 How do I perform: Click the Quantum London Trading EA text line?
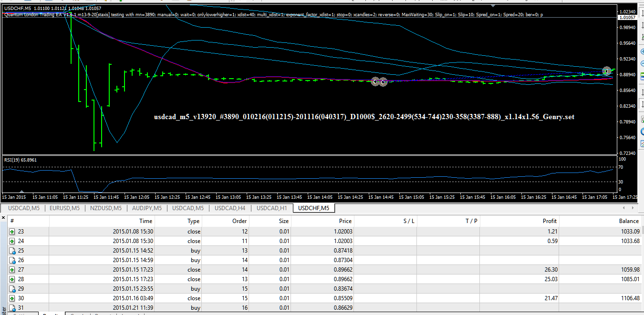[273, 15]
